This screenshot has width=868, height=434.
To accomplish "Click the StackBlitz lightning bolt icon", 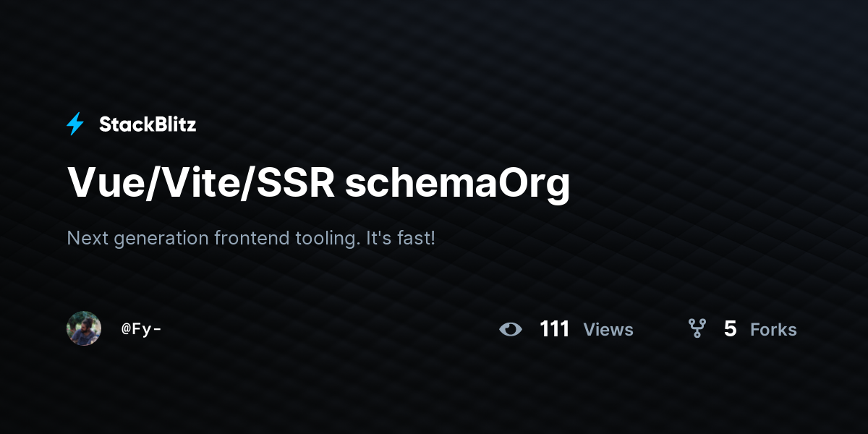I will point(75,124).
